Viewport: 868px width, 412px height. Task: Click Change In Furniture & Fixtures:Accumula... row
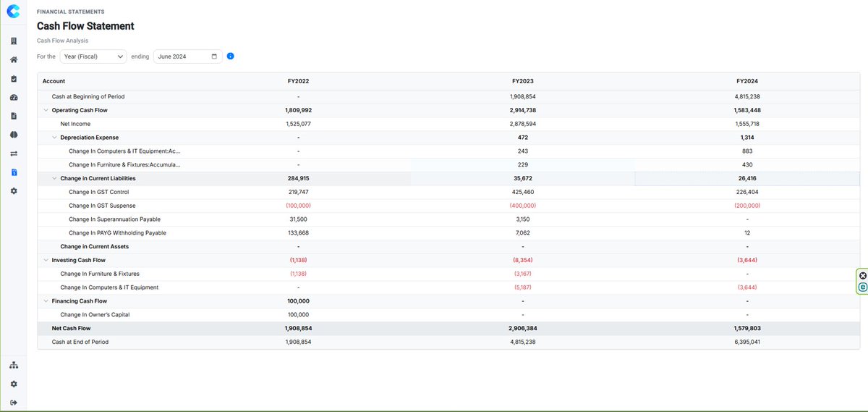[x=448, y=165]
